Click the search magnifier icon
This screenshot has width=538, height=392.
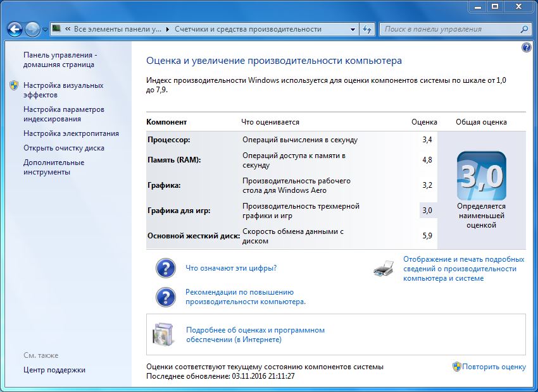coord(524,29)
